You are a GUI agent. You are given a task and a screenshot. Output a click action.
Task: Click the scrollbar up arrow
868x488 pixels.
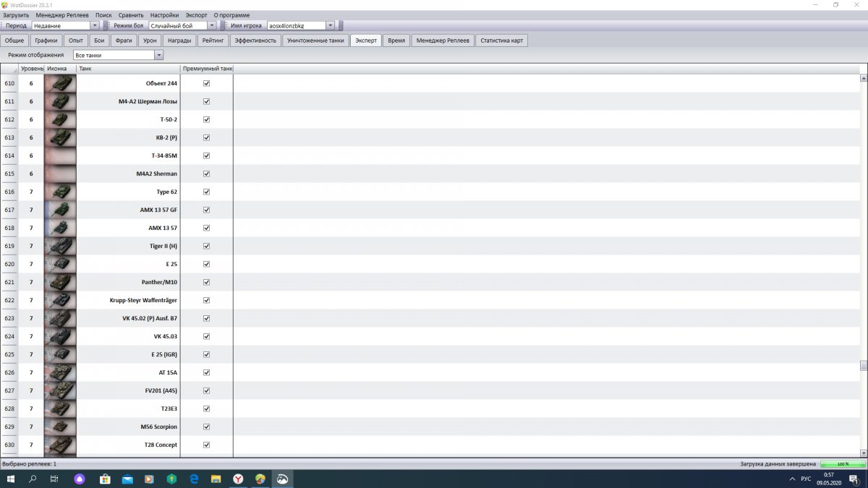tap(863, 77)
